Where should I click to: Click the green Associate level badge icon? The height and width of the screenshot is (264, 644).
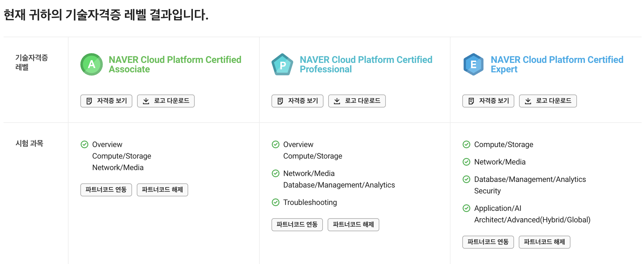point(92,64)
